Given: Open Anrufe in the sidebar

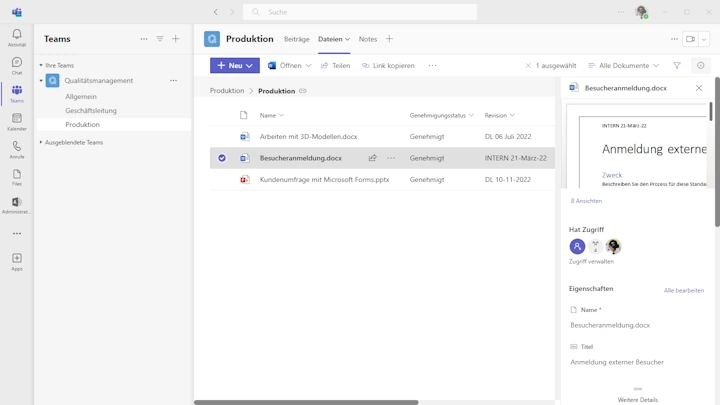Looking at the screenshot, I should click(17, 150).
